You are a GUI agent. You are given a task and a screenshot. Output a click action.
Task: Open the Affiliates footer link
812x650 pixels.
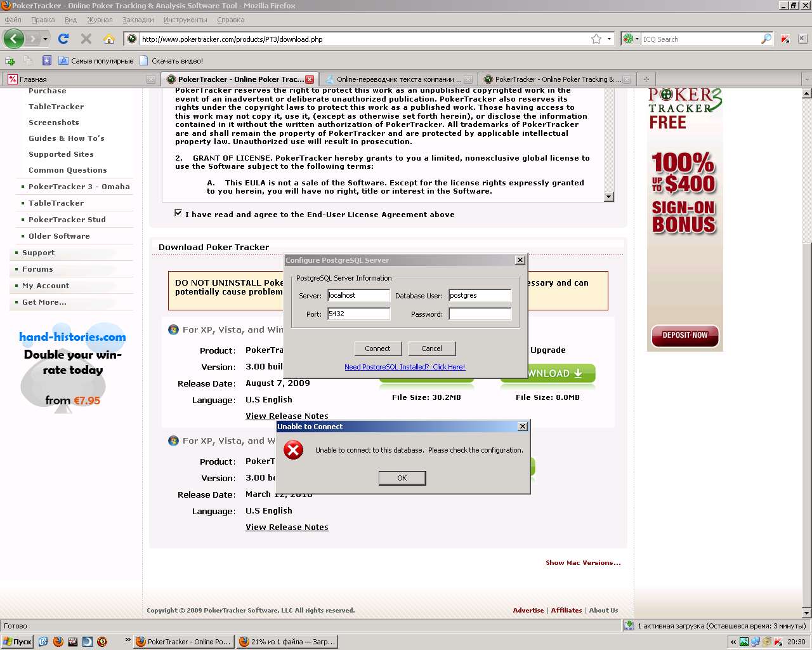(x=566, y=610)
